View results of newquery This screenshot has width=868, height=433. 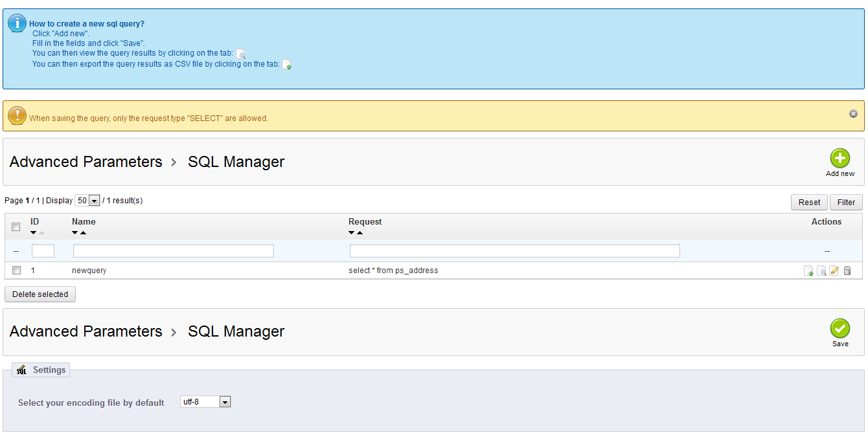pyautogui.click(x=821, y=271)
